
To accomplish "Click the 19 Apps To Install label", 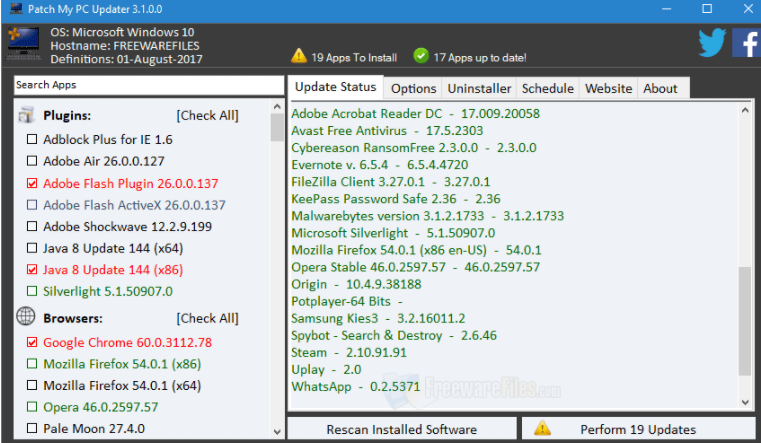I will [354, 58].
